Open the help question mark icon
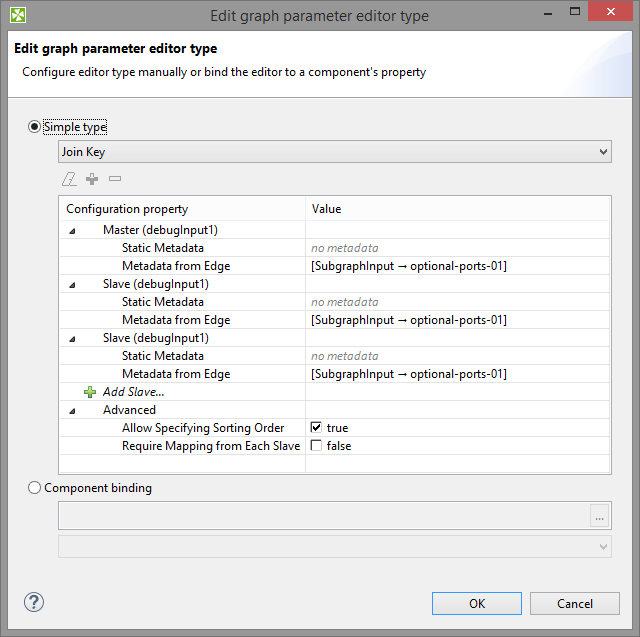This screenshot has width=640, height=637. pyautogui.click(x=34, y=602)
